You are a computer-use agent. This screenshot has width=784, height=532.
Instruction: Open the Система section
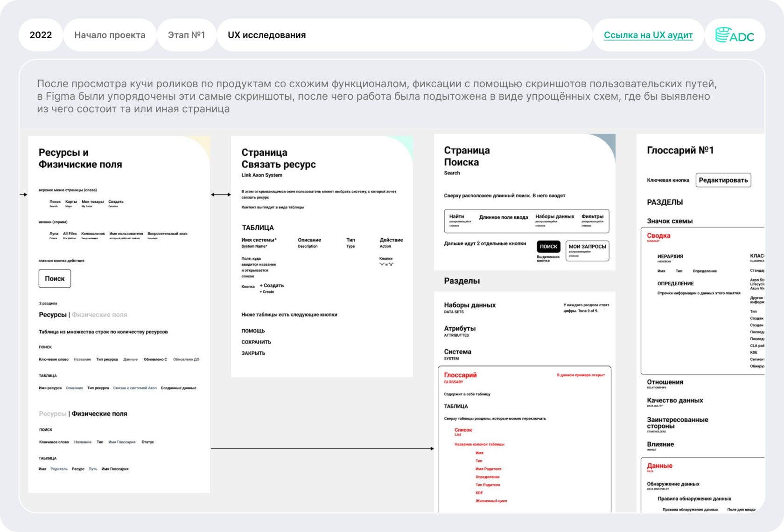(457, 352)
